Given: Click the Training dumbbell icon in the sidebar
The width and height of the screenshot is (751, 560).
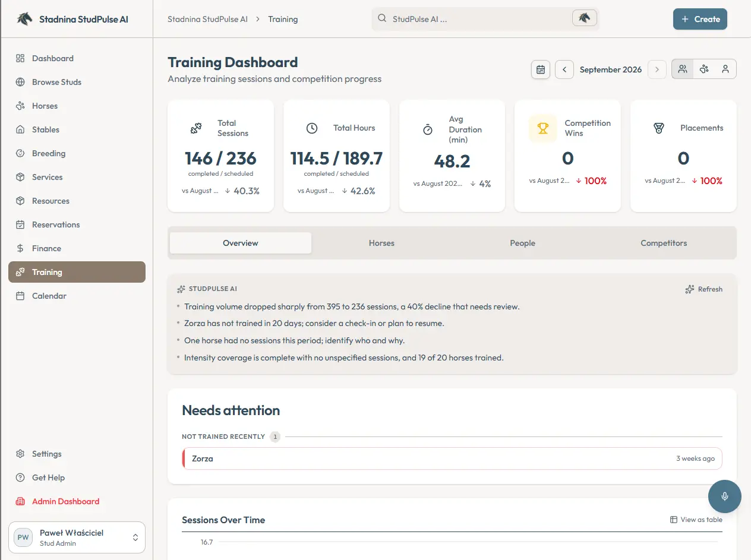Looking at the screenshot, I should (20, 272).
